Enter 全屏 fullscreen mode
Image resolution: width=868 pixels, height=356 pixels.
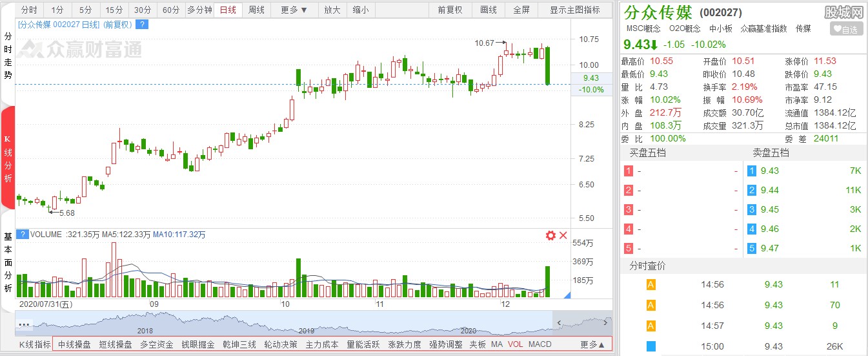(x=521, y=10)
